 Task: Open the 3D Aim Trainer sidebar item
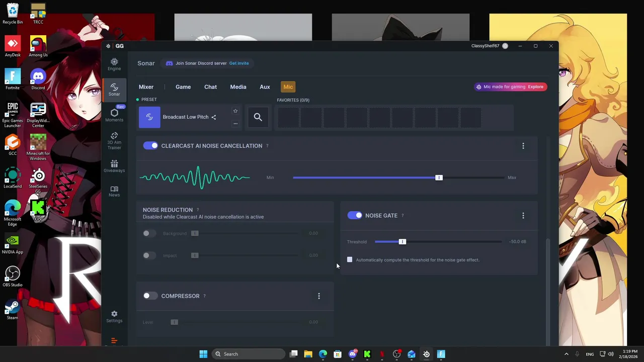pyautogui.click(x=114, y=141)
